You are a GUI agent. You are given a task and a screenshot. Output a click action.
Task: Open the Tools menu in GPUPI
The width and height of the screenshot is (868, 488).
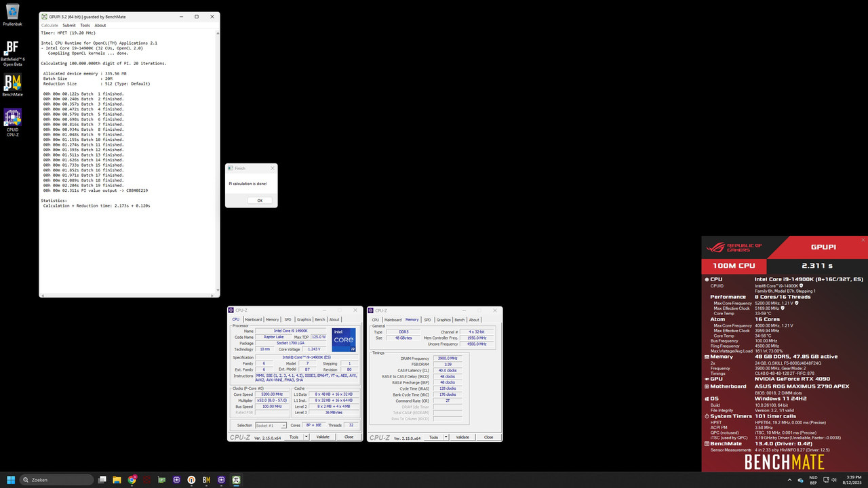pyautogui.click(x=85, y=26)
